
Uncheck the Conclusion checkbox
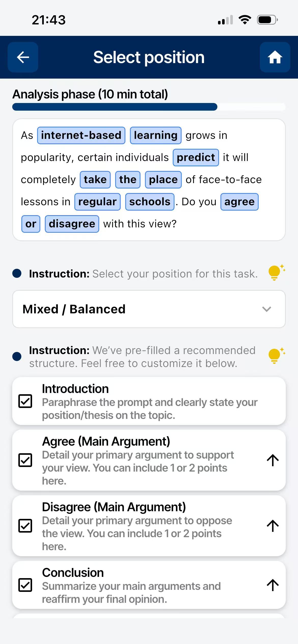click(25, 585)
